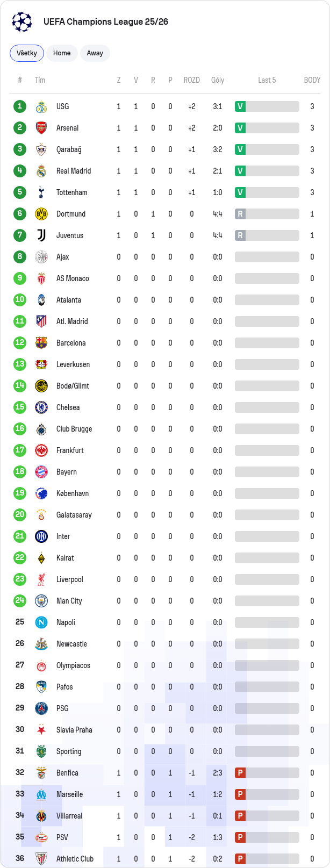Viewport: 330px width, 868px height.
Task: Click the PSG club crest
Action: pos(41,708)
